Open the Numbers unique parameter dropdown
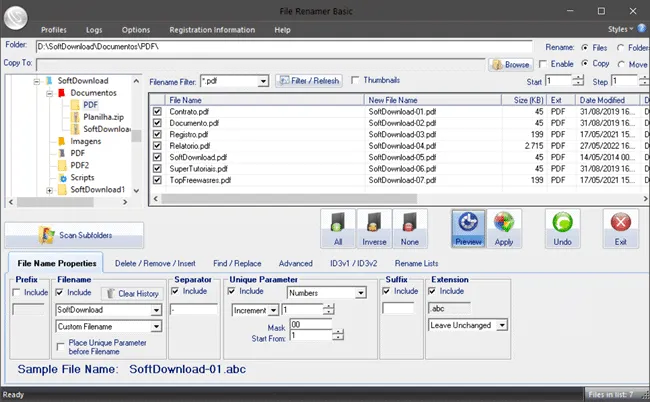650x402 pixels. click(361, 293)
